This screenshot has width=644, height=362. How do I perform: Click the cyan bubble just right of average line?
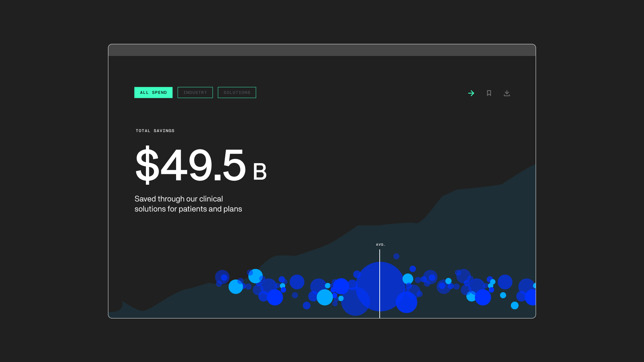click(x=408, y=279)
